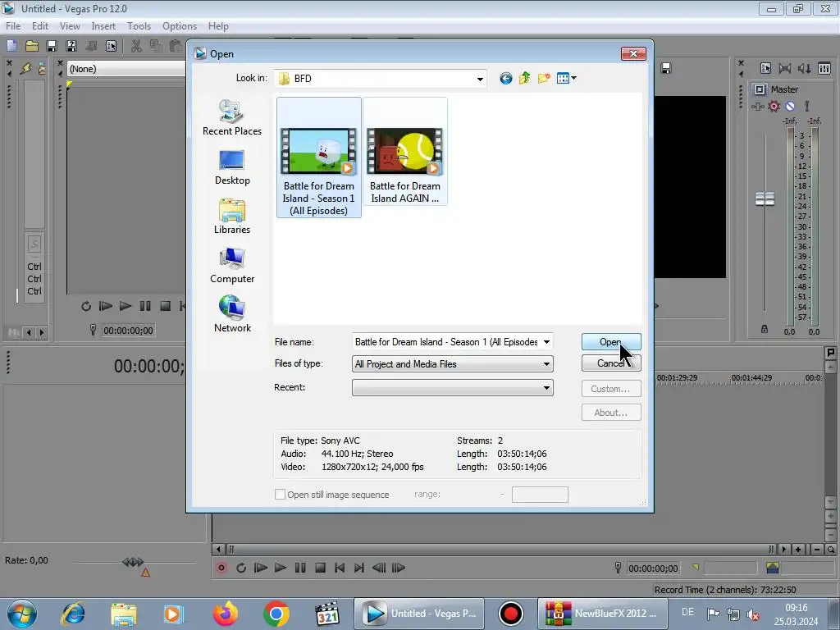This screenshot has width=840, height=630.
Task: Open the Help menu
Action: [x=218, y=26]
